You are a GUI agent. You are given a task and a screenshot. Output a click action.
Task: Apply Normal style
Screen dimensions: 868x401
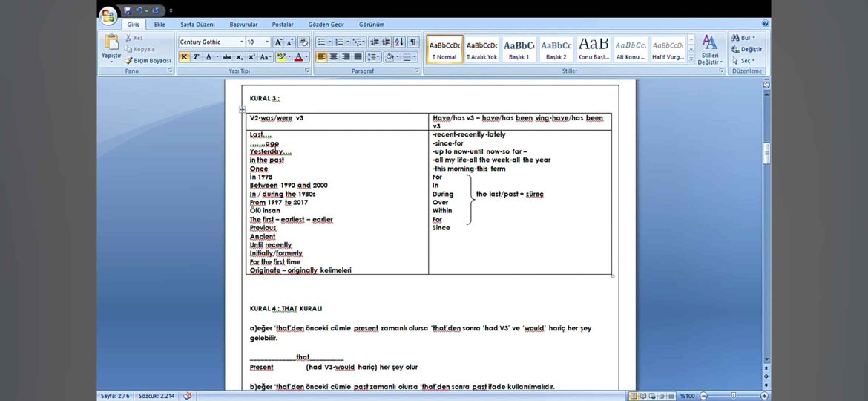[x=445, y=49]
